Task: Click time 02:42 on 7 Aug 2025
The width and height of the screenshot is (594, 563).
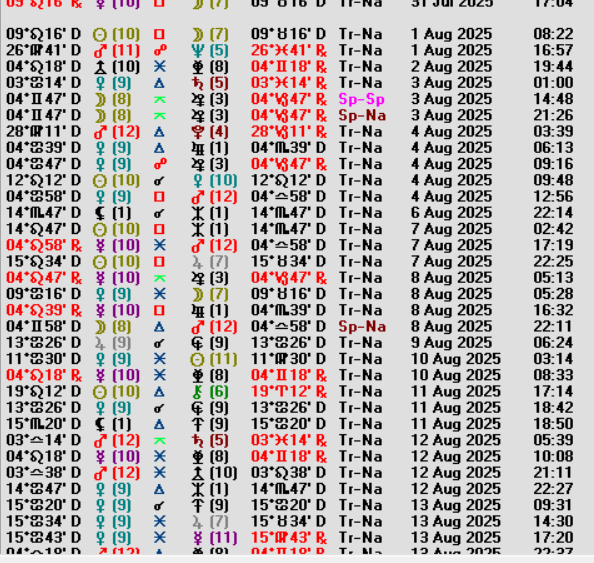Action: (553, 230)
